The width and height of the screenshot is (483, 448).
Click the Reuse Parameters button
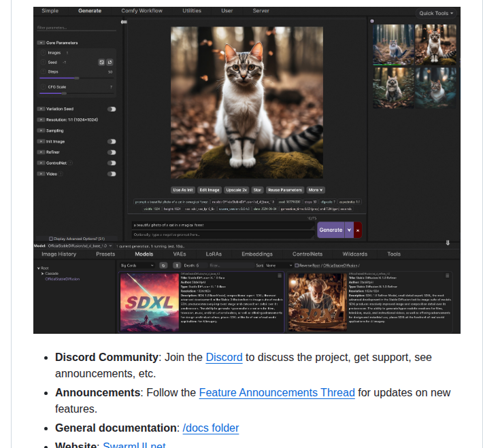pos(285,190)
